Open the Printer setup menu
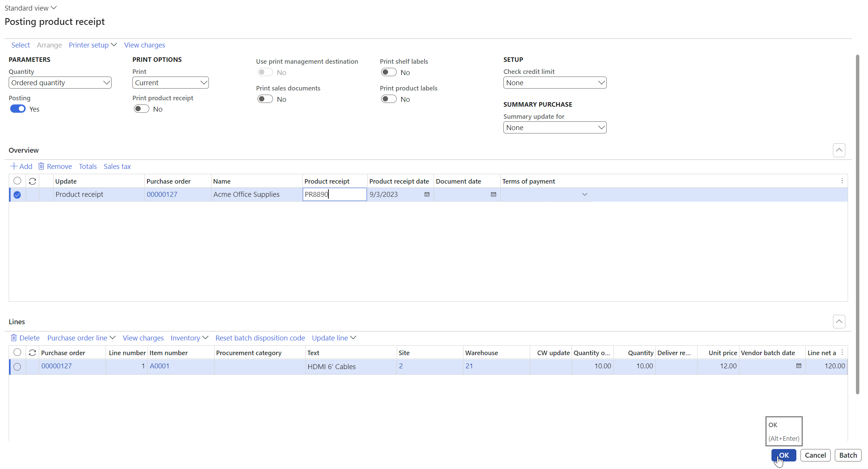This screenshot has width=868, height=469. (x=92, y=45)
